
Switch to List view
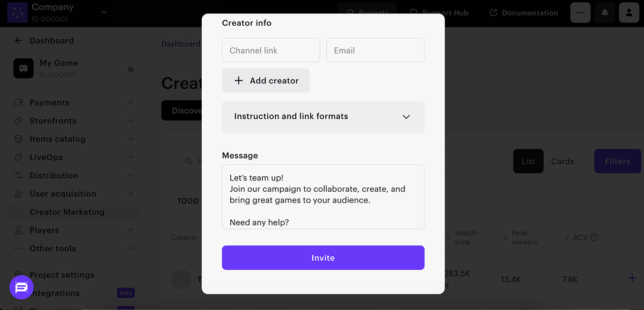pos(529,161)
